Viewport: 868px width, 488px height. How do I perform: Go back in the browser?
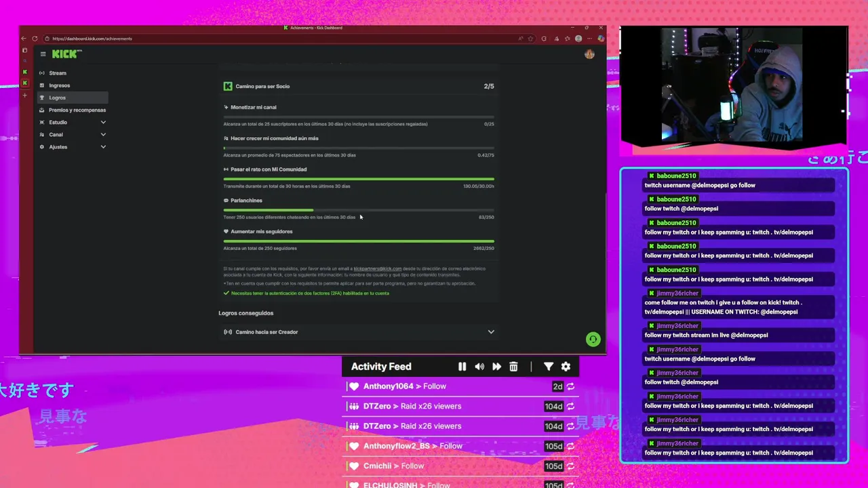(24, 39)
